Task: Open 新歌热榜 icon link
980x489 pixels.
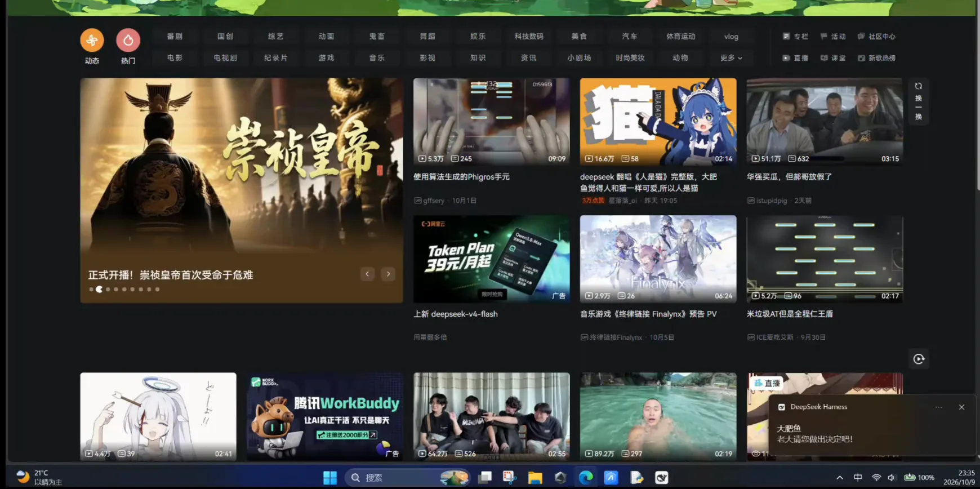Action: [x=876, y=58]
